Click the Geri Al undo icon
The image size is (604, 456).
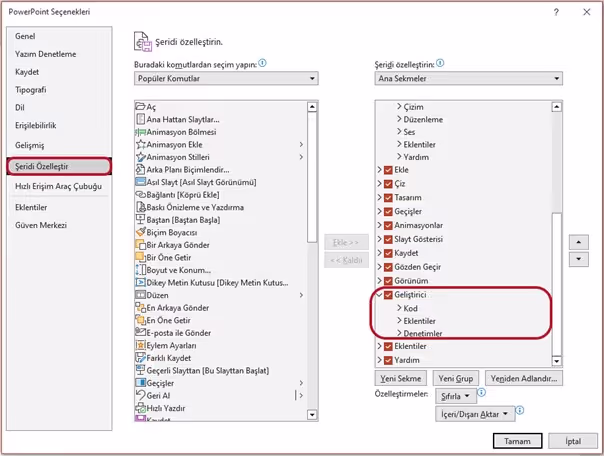(x=141, y=396)
